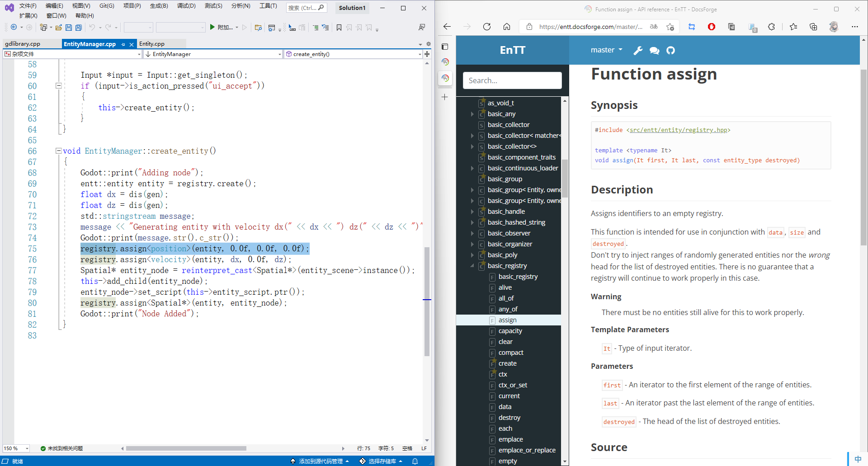Screen dimensions: 868x466
Task: Open the create_entity() member dropdown
Action: pos(354,54)
